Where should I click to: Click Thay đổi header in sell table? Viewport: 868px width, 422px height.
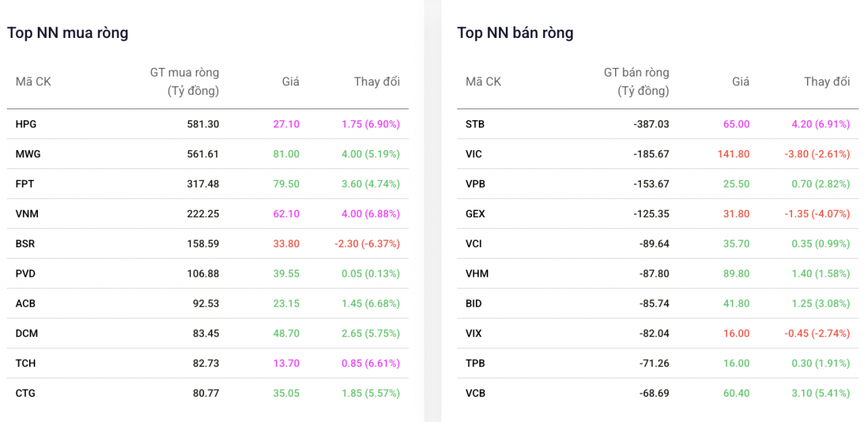coord(827,81)
